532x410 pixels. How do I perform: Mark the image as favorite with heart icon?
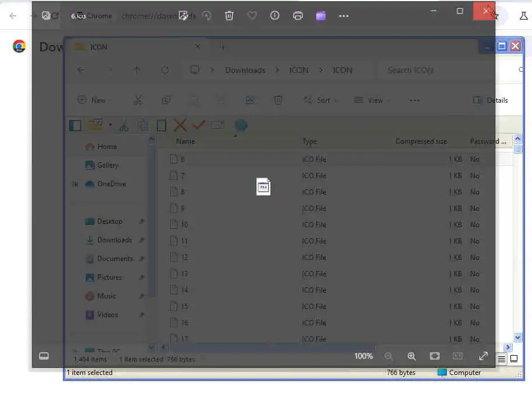pos(252,15)
